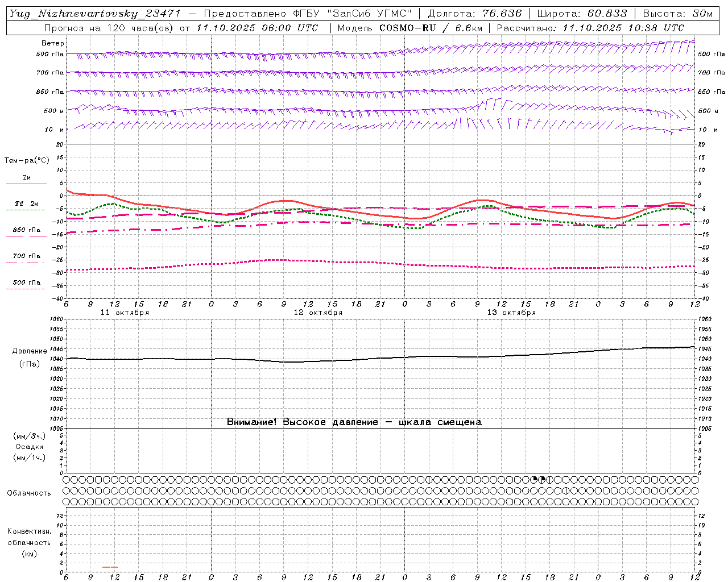Click the 13 октября date label
The height and width of the screenshot is (582, 728).
511,313
